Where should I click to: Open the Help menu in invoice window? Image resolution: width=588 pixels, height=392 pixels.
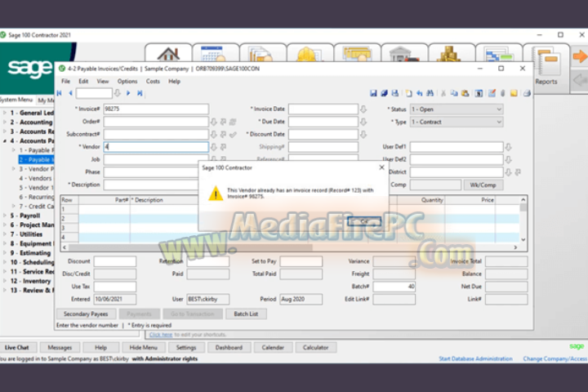[x=175, y=81]
